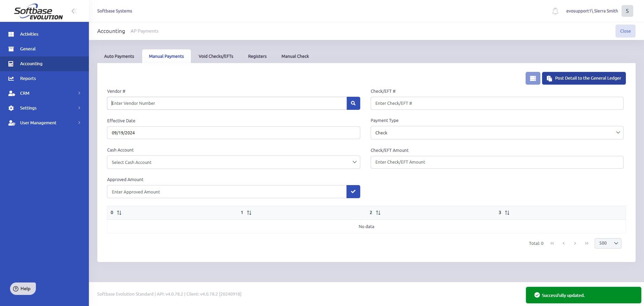
Task: Confirm approved amount with the checkmark button
Action: coord(353,192)
